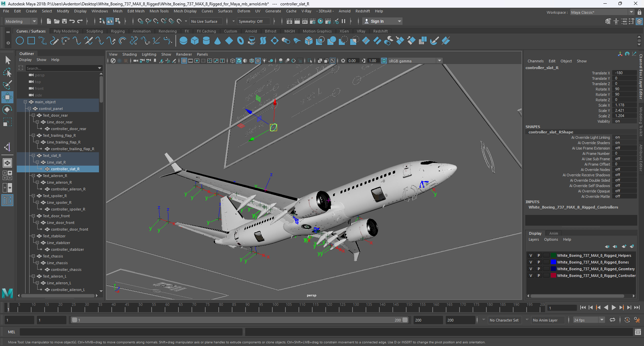Activate the Scale tool
Image resolution: width=644 pixels, height=346 pixels.
click(x=7, y=122)
